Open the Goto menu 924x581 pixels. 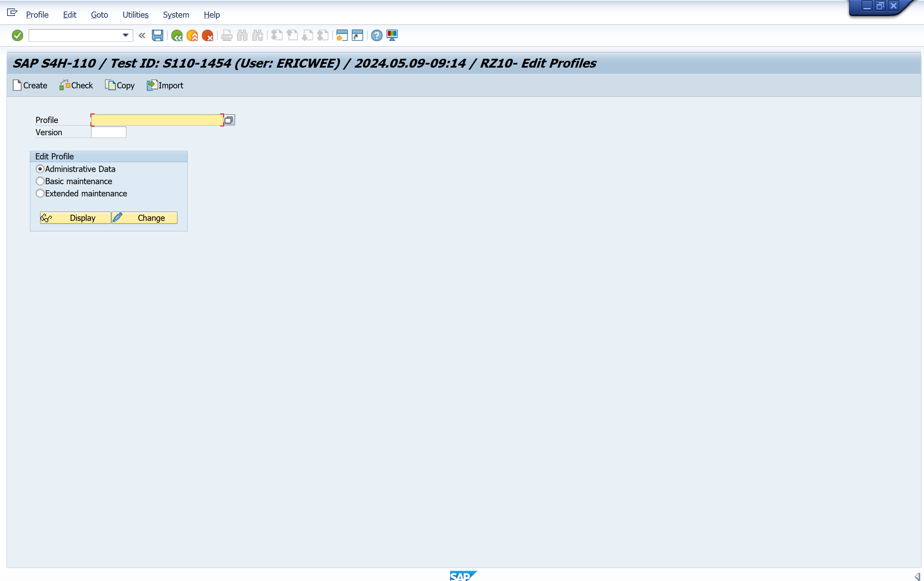99,15
